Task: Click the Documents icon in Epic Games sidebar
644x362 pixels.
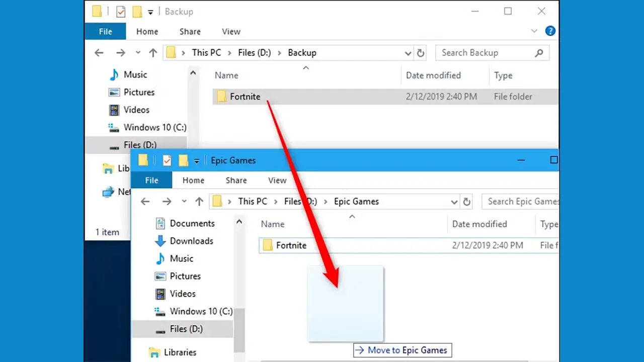Action: pyautogui.click(x=160, y=223)
